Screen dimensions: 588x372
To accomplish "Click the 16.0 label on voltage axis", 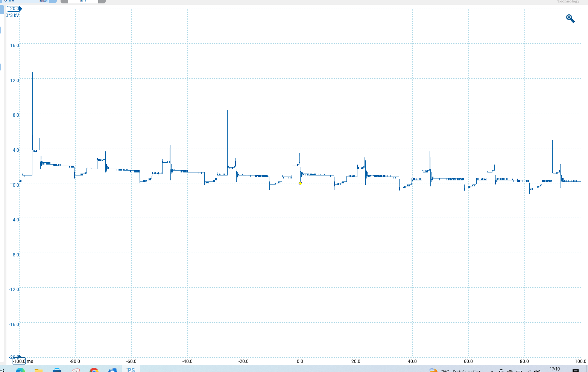I will click(15, 46).
